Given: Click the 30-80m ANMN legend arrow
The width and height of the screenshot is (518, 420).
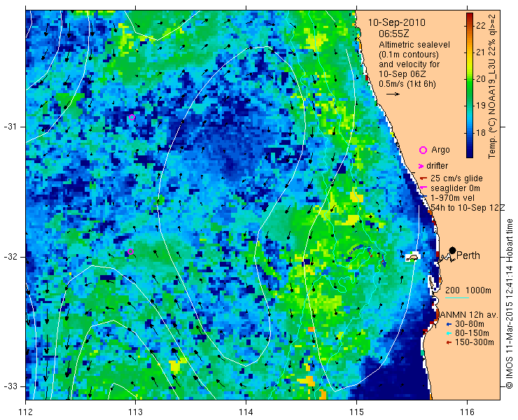Looking at the screenshot, I should coord(449,324).
